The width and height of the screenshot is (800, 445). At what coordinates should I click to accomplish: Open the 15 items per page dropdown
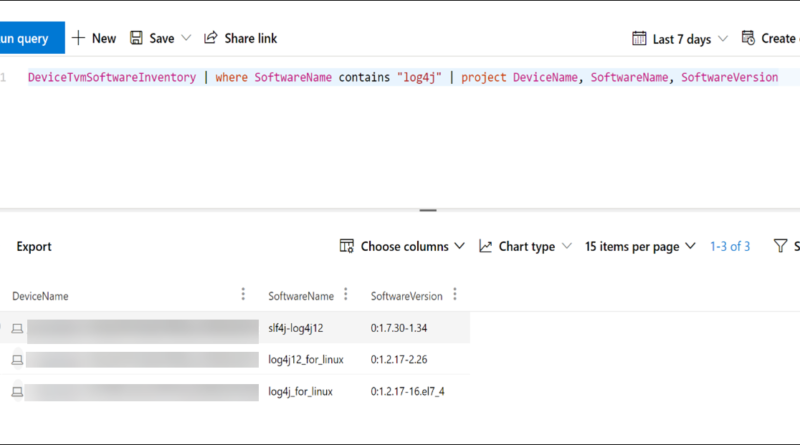point(640,246)
